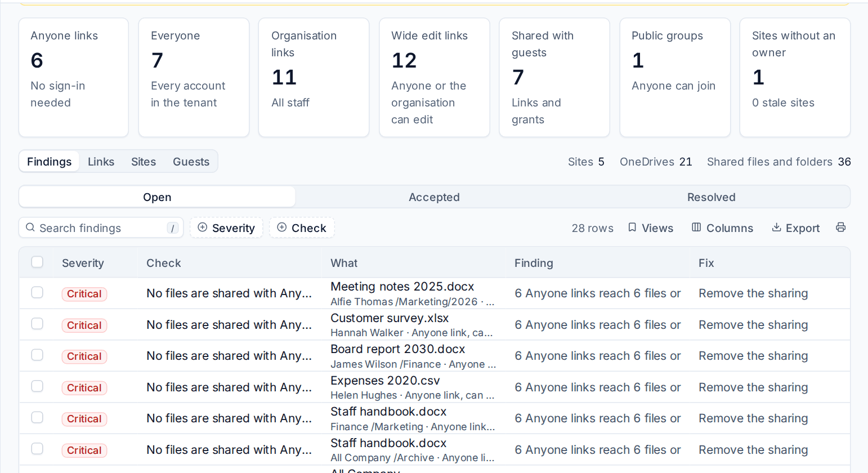Click the Expenses 2020.csv file name
Image resolution: width=868 pixels, height=473 pixels.
pyautogui.click(x=385, y=381)
